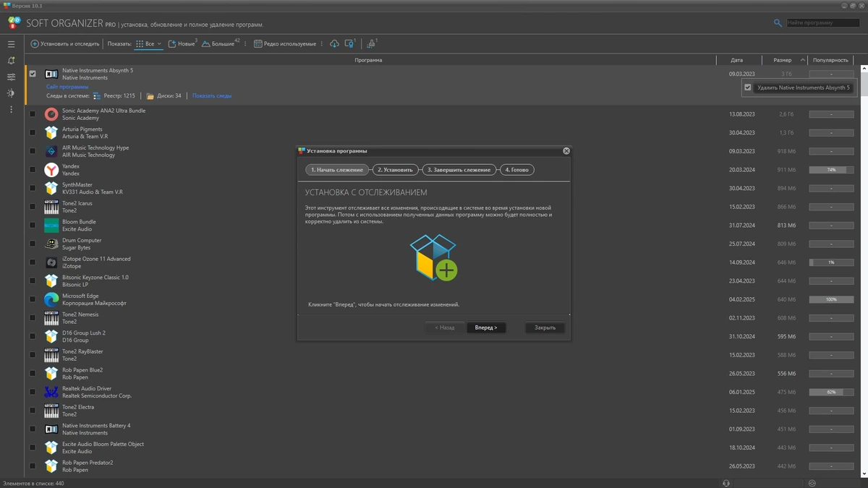Click the disk traces folder icon
The height and width of the screenshot is (488, 868).
(x=150, y=95)
